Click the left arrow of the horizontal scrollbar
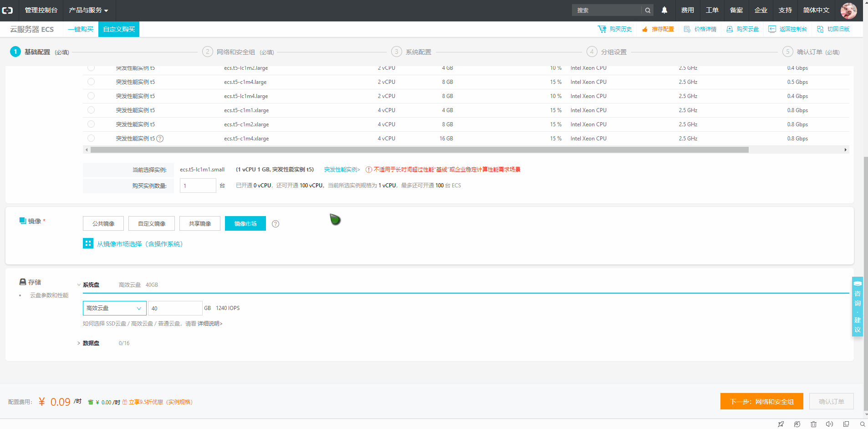Screen dimensions: 868x429 tap(87, 150)
